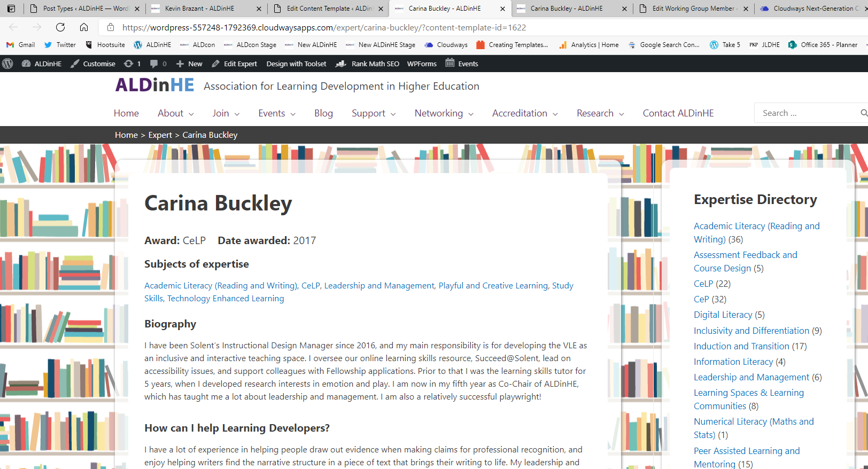
Task: Go back with the browser back arrow
Action: tap(13, 27)
